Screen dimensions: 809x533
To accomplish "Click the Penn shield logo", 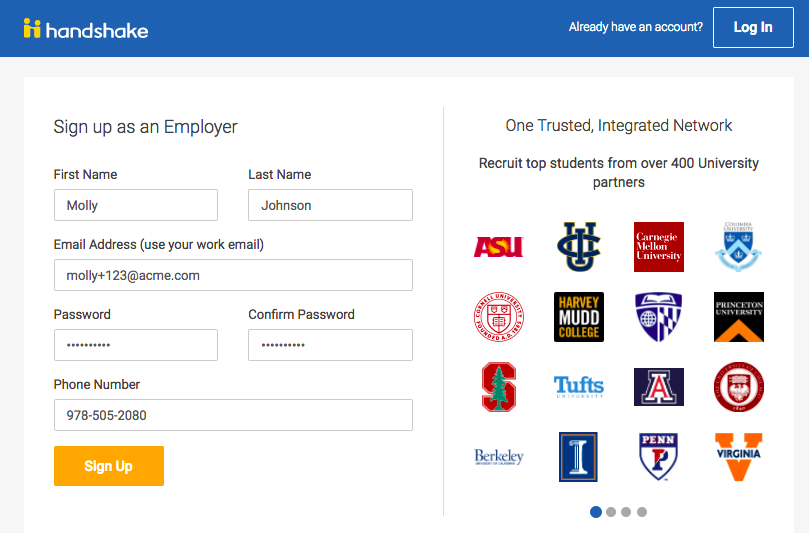I will tap(658, 457).
